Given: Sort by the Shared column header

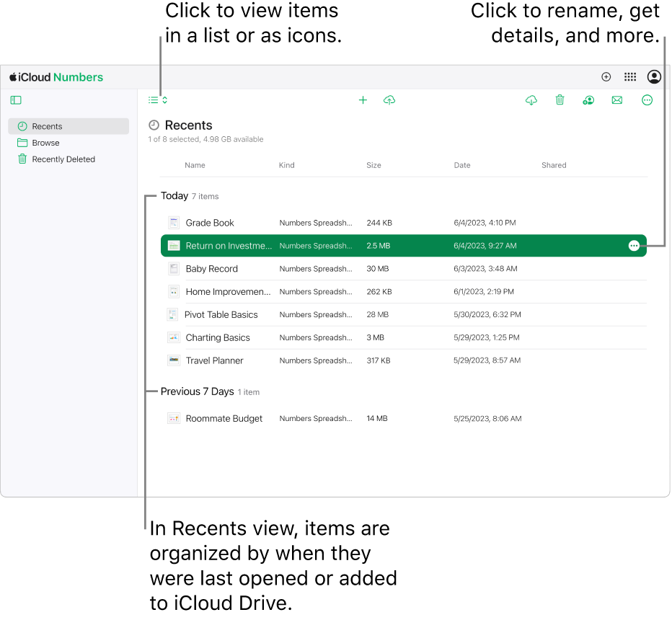Looking at the screenshot, I should pos(554,165).
